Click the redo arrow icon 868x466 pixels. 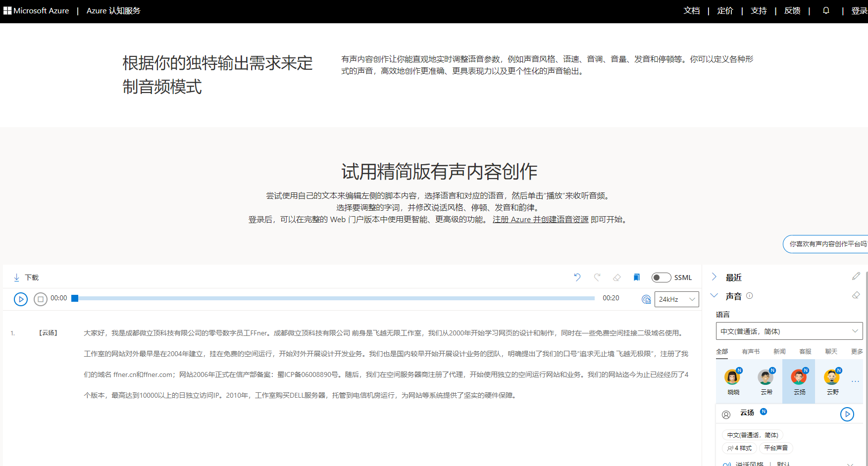coord(597,278)
